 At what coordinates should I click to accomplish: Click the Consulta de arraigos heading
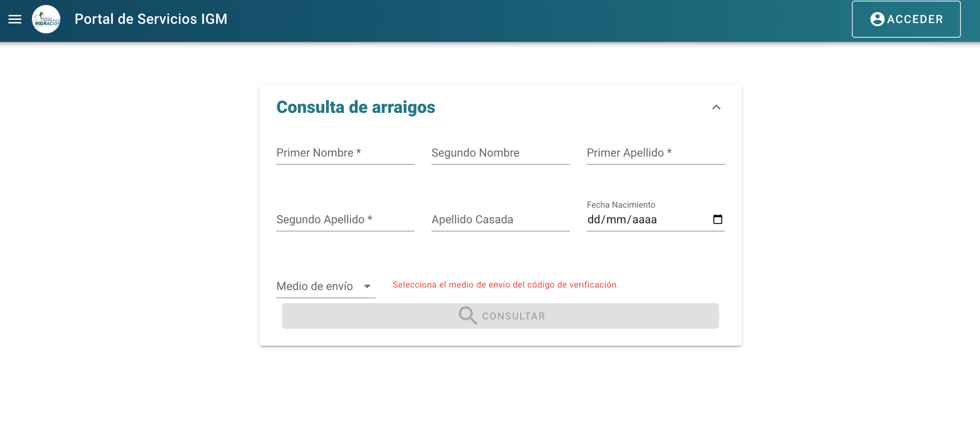point(355,107)
